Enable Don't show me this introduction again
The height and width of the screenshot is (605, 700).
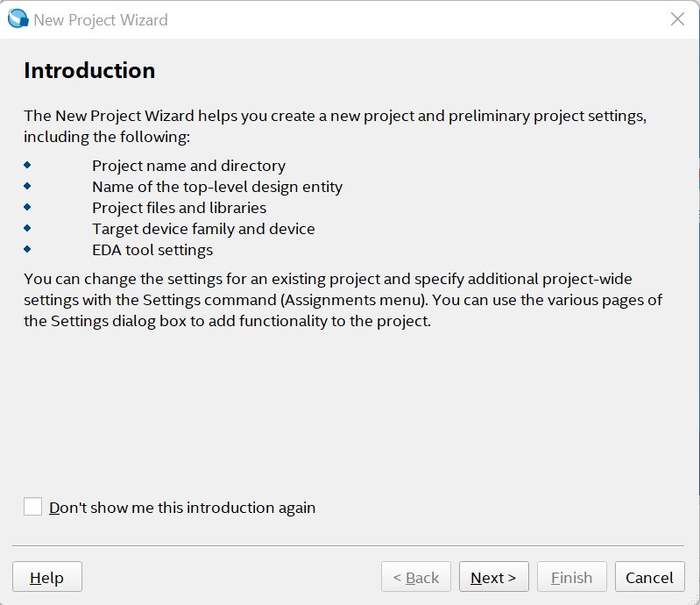[33, 507]
